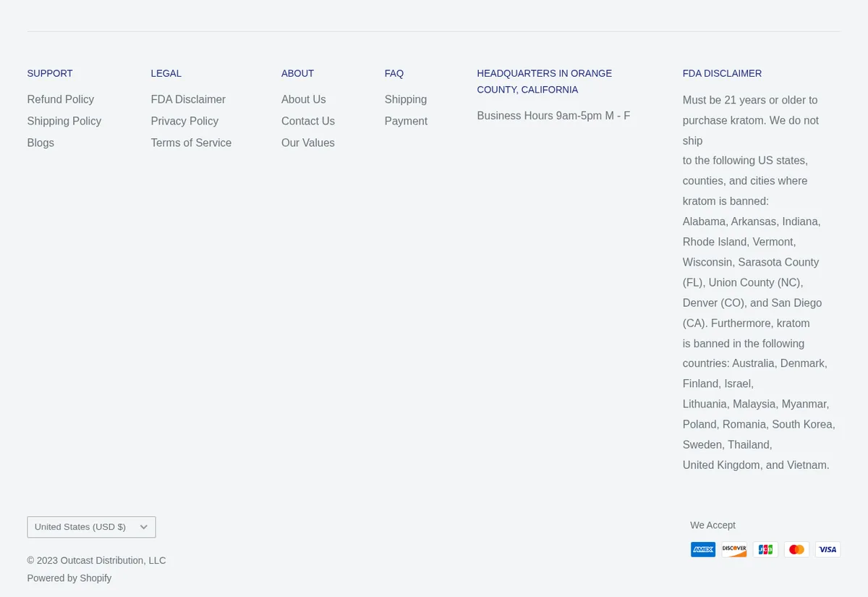Click the We Accept label
The height and width of the screenshot is (597, 868).
[x=712, y=525]
